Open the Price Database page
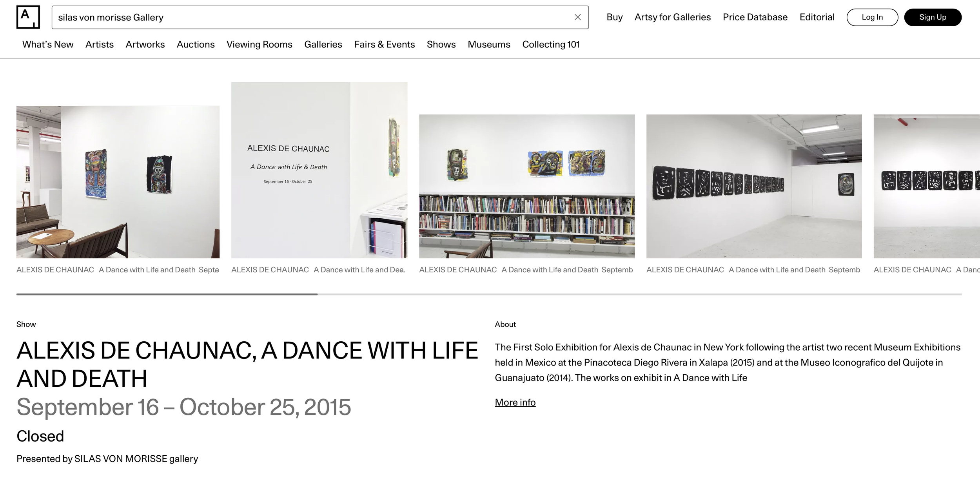This screenshot has width=980, height=489. pyautogui.click(x=755, y=17)
